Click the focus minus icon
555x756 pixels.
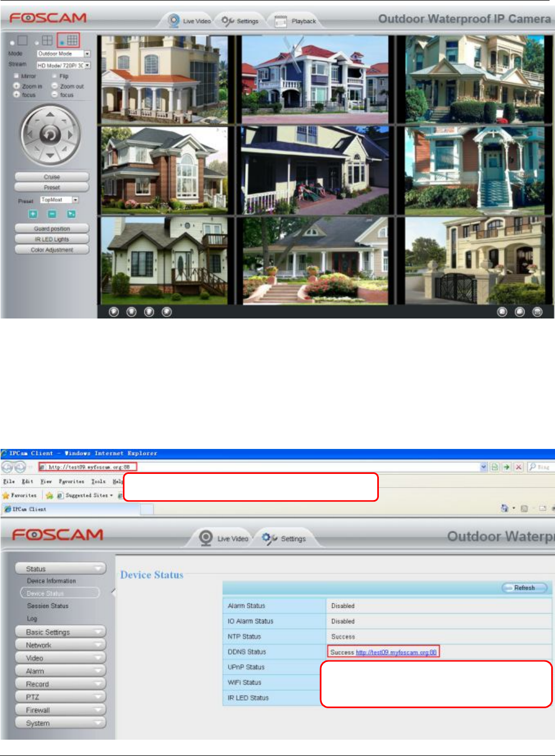click(54, 95)
